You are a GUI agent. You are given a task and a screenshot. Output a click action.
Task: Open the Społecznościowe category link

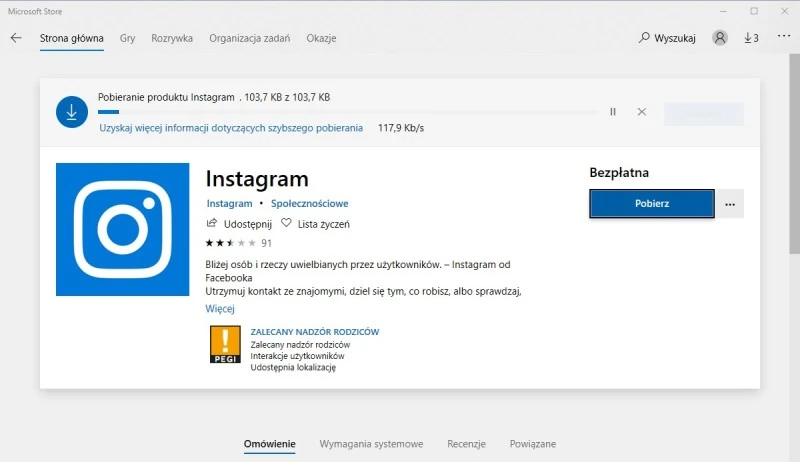(x=309, y=203)
